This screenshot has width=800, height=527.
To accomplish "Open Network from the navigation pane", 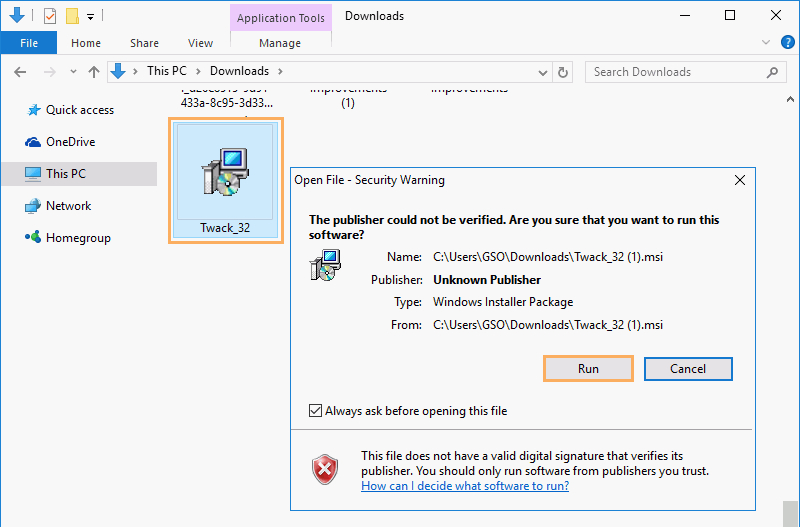I will tap(68, 206).
